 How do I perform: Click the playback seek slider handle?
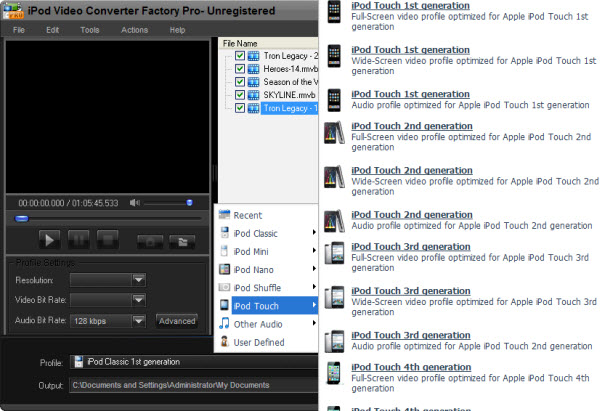(x=21, y=219)
